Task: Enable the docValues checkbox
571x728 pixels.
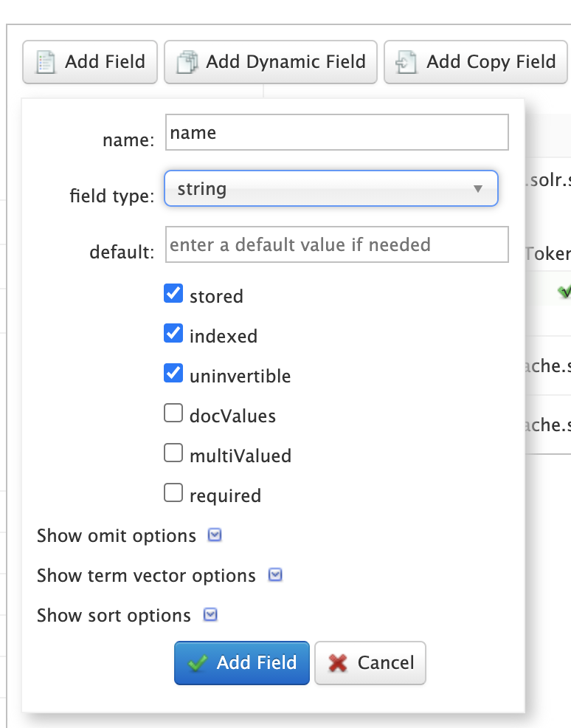Action: pyautogui.click(x=173, y=414)
